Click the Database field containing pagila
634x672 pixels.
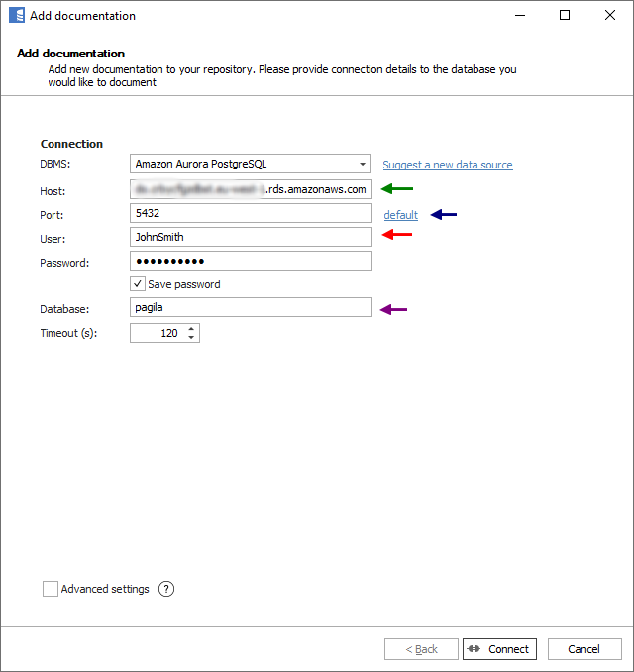click(251, 308)
